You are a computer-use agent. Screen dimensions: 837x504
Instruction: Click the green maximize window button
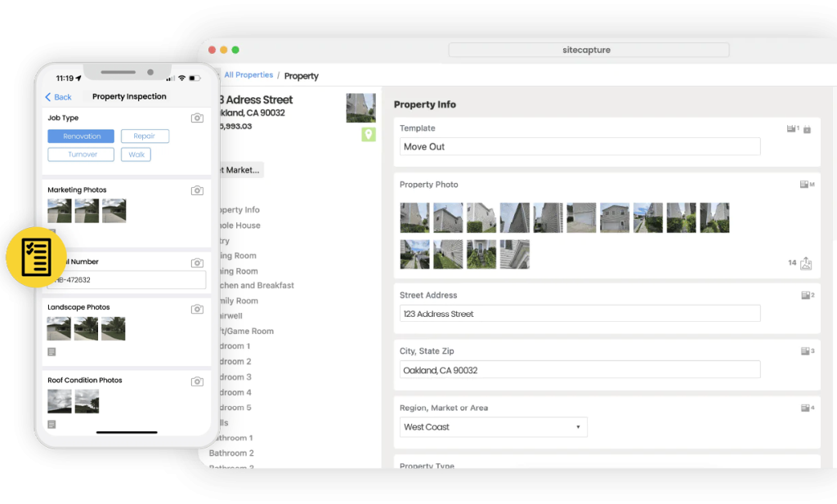[x=235, y=50]
